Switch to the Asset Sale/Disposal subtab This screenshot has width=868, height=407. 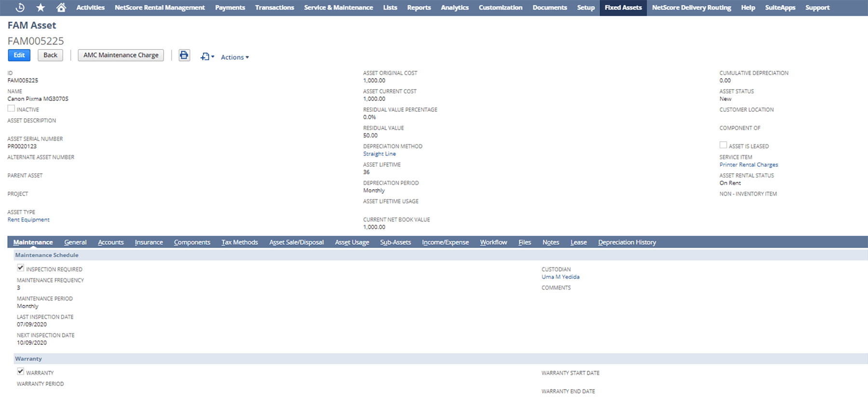coord(297,242)
